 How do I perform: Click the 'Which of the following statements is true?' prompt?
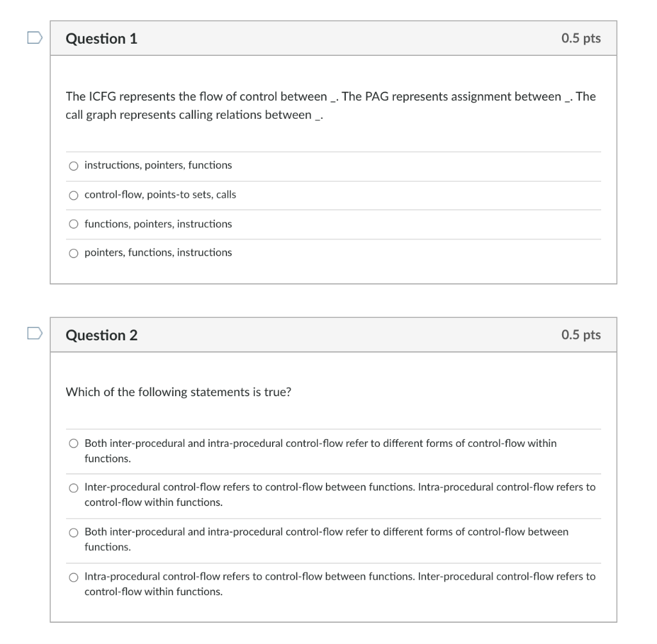(178, 392)
